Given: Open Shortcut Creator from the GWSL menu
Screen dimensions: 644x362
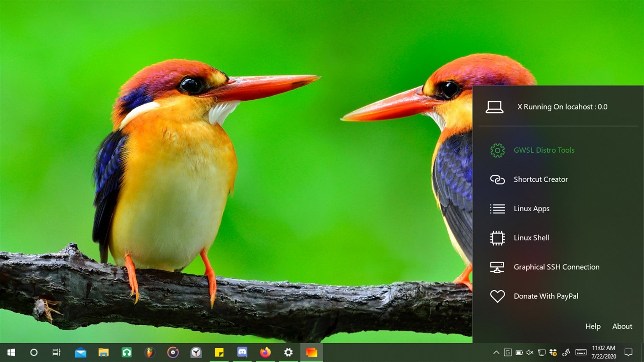Looking at the screenshot, I should pos(540,179).
